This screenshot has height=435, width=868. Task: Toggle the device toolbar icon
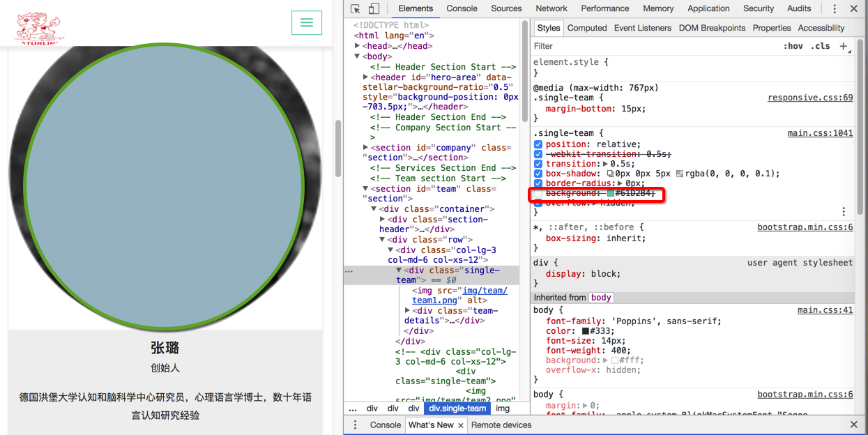(x=374, y=8)
